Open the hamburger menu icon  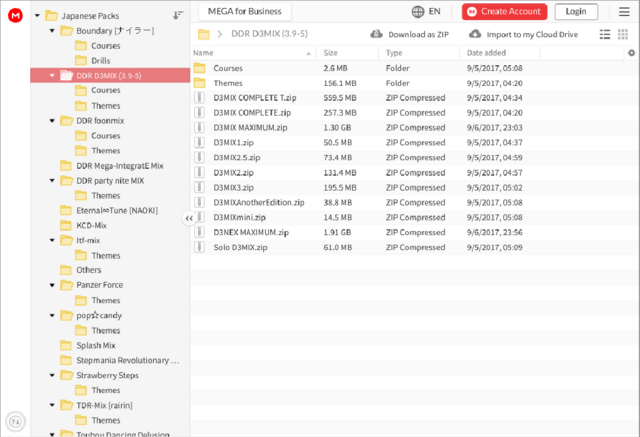coord(624,11)
